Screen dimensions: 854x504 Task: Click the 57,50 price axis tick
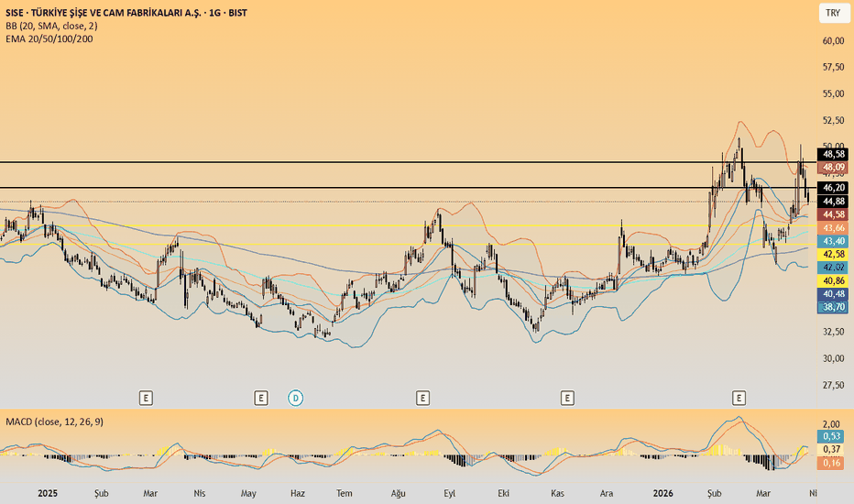click(833, 67)
